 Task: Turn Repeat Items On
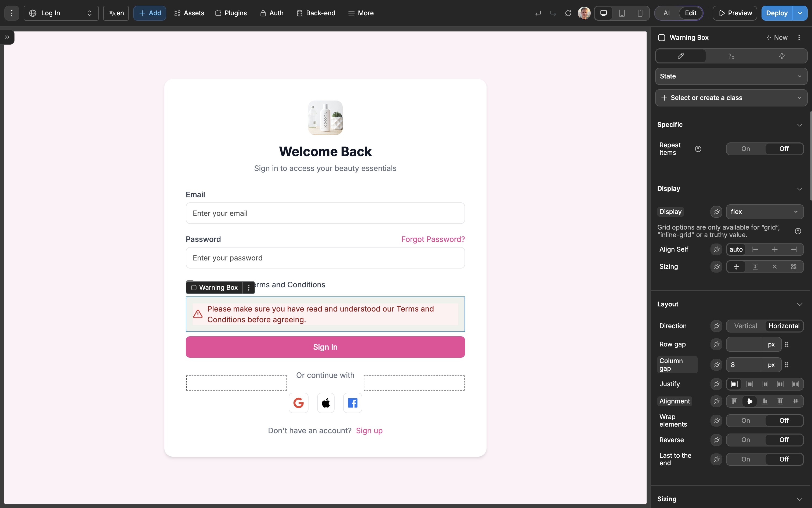click(x=746, y=149)
